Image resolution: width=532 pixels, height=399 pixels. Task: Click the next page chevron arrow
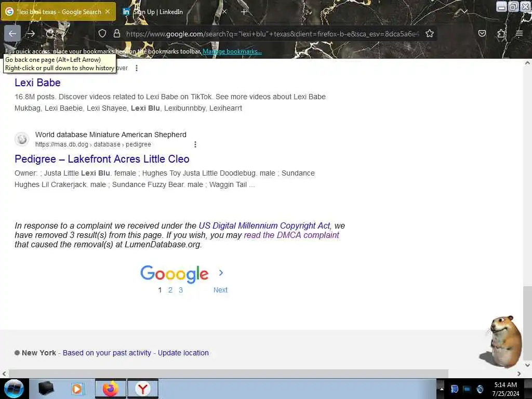tap(221, 273)
